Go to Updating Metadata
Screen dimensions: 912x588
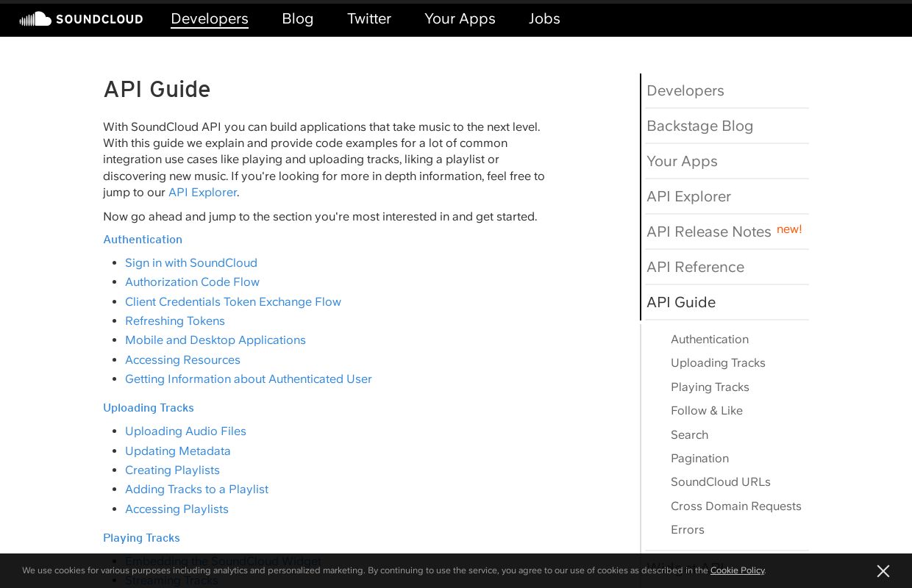pyautogui.click(x=178, y=451)
